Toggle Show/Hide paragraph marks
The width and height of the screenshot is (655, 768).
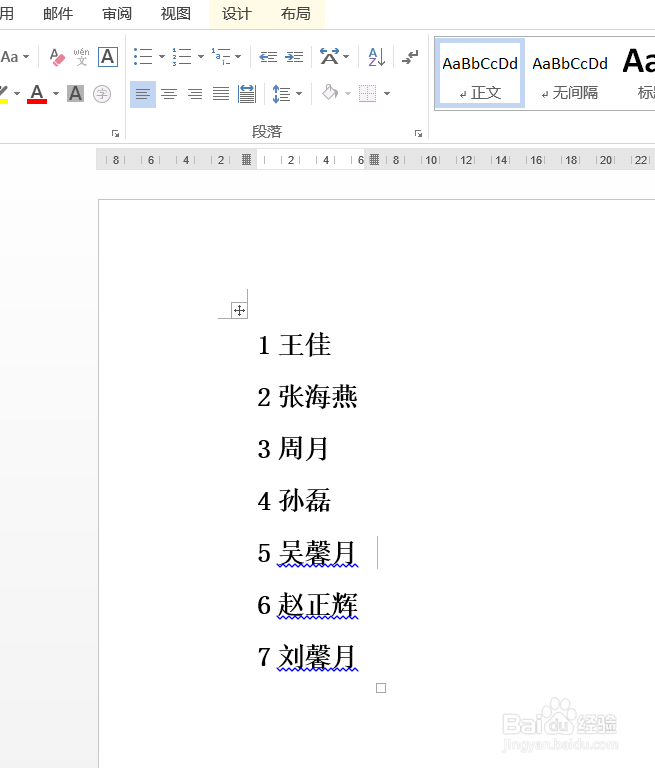(410, 57)
